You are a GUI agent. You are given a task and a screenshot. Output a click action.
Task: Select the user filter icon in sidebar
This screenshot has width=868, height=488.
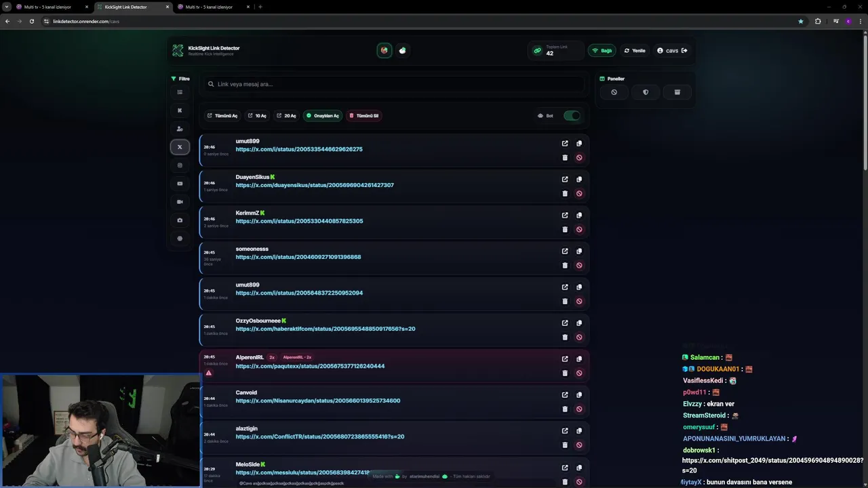[x=180, y=129]
